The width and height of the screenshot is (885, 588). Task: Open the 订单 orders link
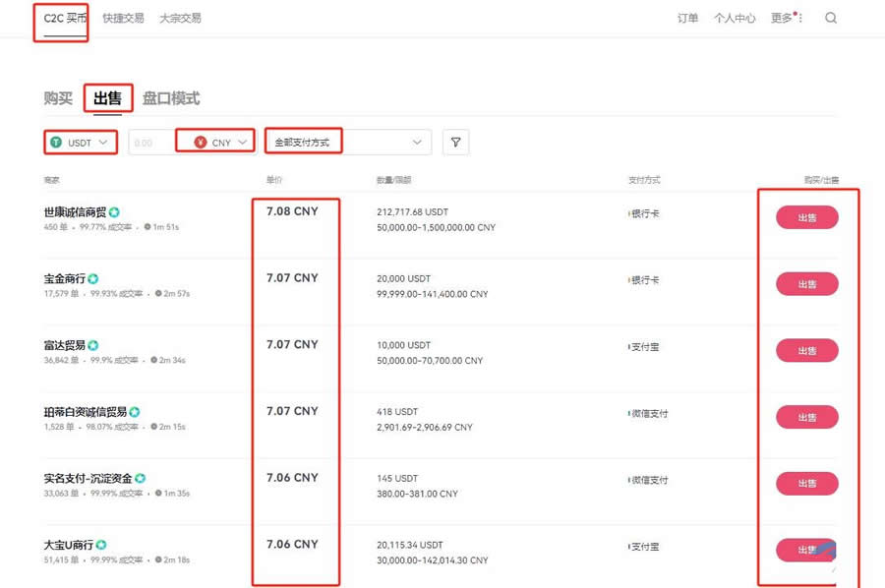coord(688,18)
